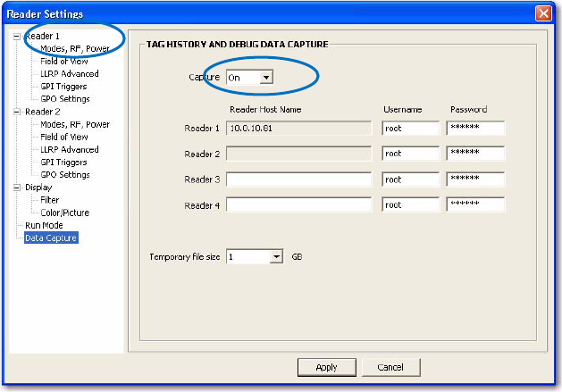This screenshot has height=392, width=562.
Task: Select the Data Capture tree item
Action: click(x=51, y=238)
